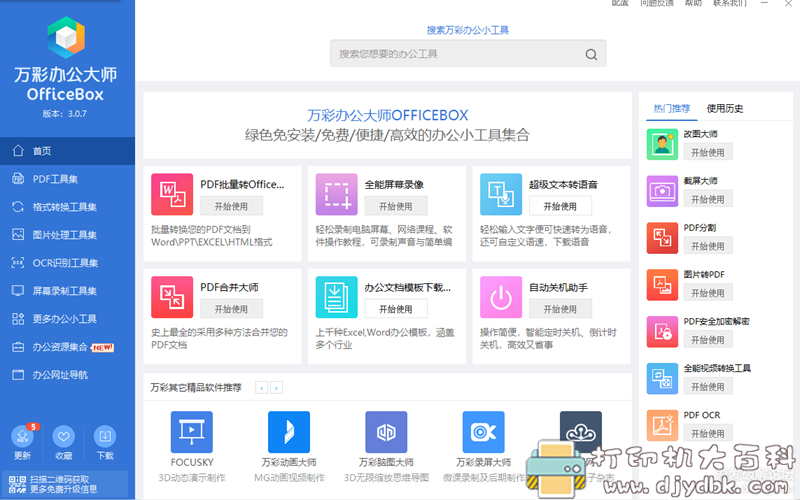The image size is (800, 500).
Task: Open the 超级文本转语音 tool icon
Action: [501, 194]
